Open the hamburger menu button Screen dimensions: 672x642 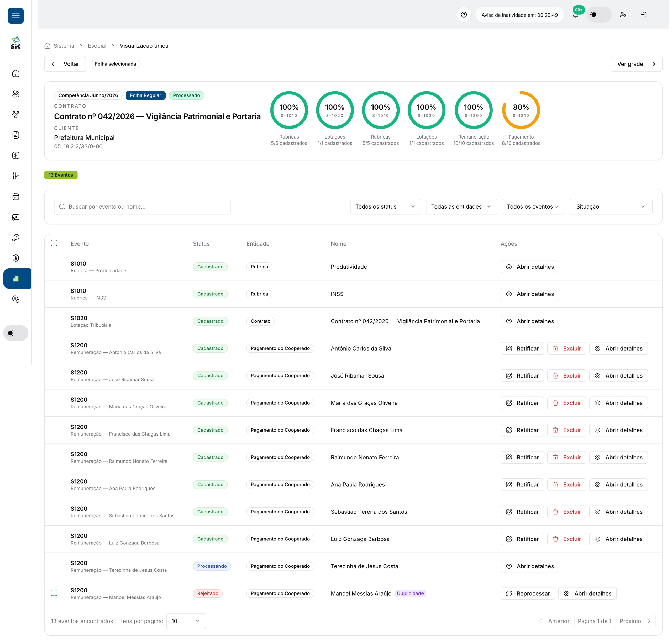click(x=16, y=16)
